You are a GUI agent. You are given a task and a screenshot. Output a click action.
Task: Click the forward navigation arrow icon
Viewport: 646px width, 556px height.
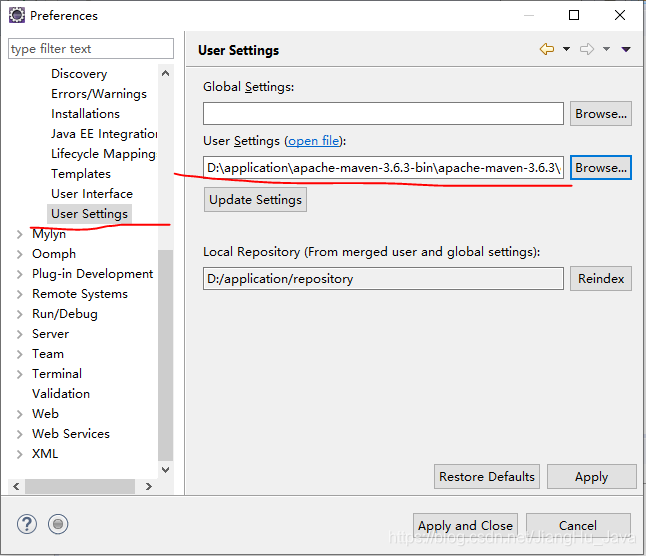(587, 49)
